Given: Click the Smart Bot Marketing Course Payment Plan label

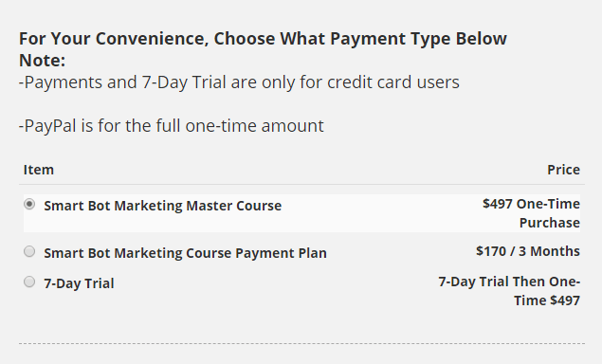Looking at the screenshot, I should click(x=185, y=253).
